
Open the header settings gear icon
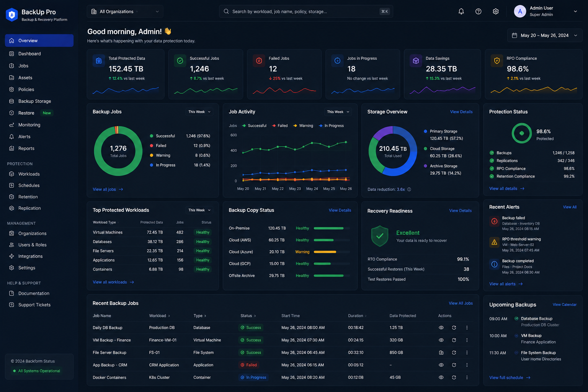pos(495,11)
